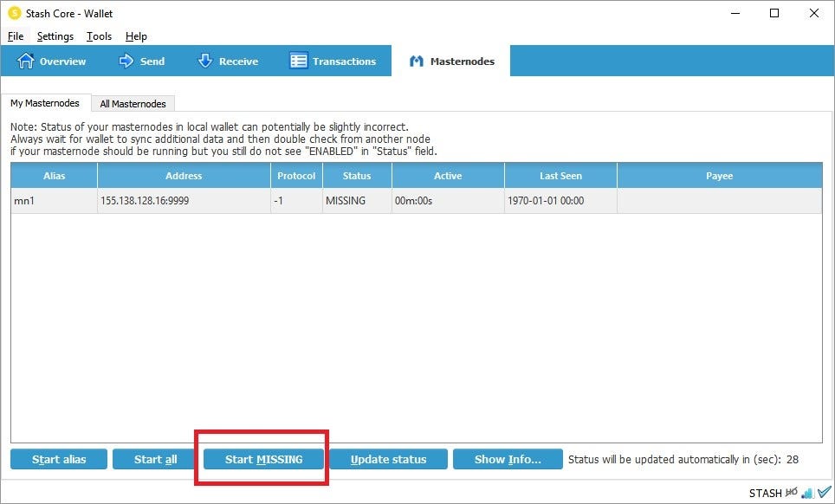Close the Stash Core wallet window
Screen dimensions: 835x504
tap(813, 13)
